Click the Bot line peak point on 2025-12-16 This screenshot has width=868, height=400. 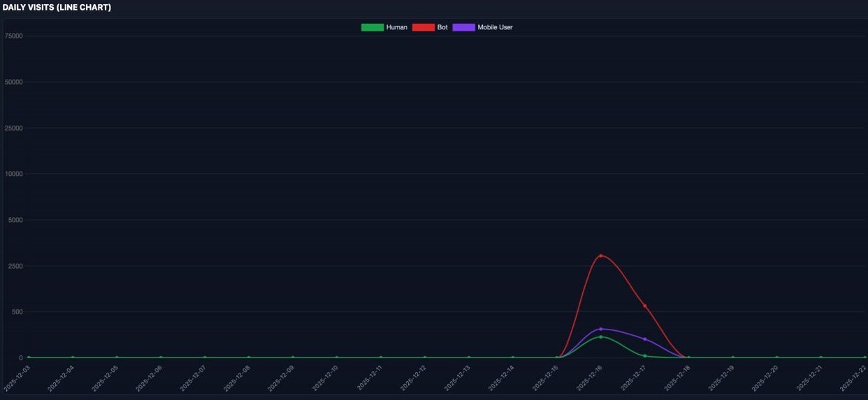600,255
